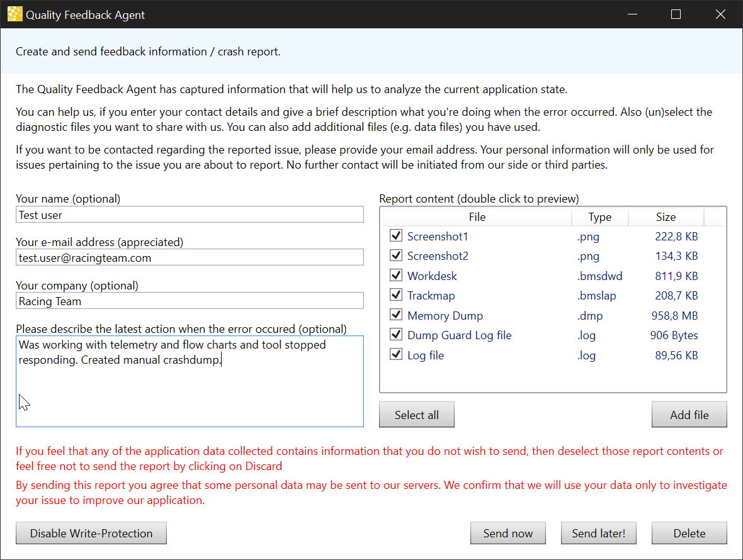The image size is (743, 560).
Task: Uncheck the Screenshot1 checkbox
Action: (x=396, y=235)
